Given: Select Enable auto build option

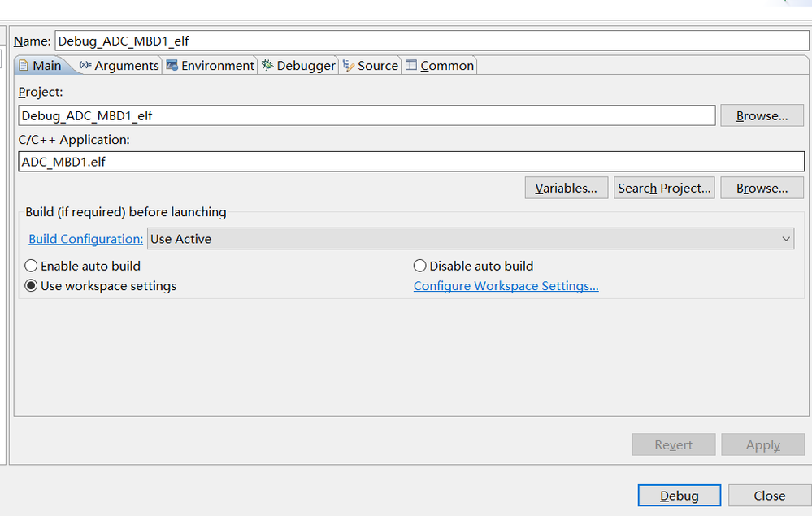Looking at the screenshot, I should 32,266.
